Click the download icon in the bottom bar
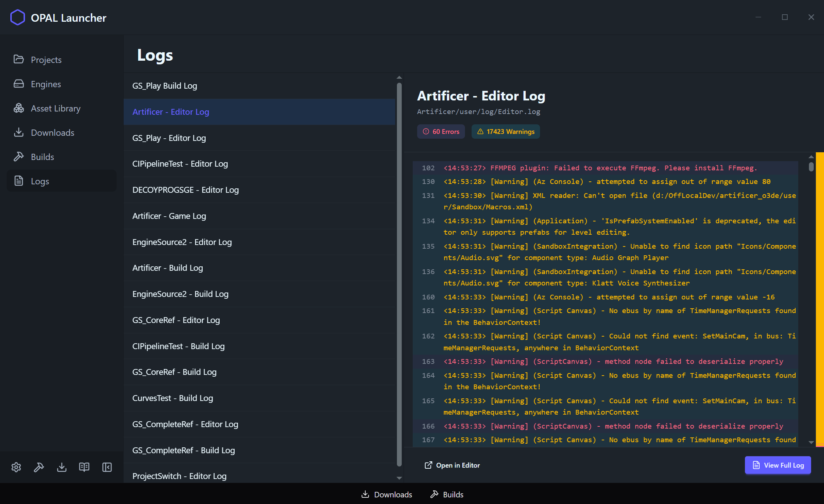The height and width of the screenshot is (504, 824). 365,494
